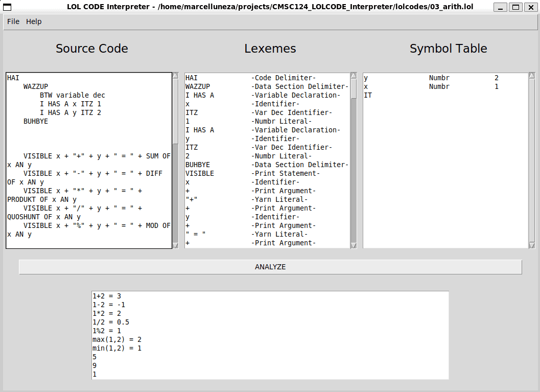Click output line '1+2 = 3'
The image size is (540, 392).
(107, 296)
